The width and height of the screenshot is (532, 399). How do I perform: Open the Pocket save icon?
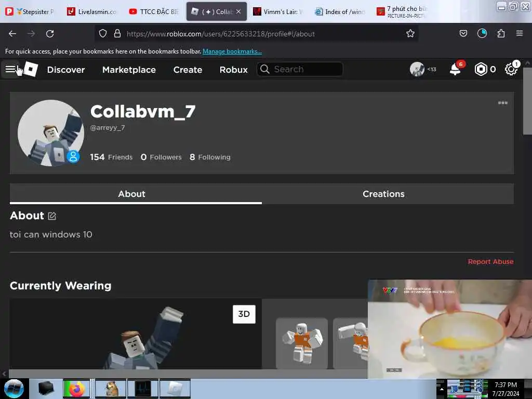[463, 33]
